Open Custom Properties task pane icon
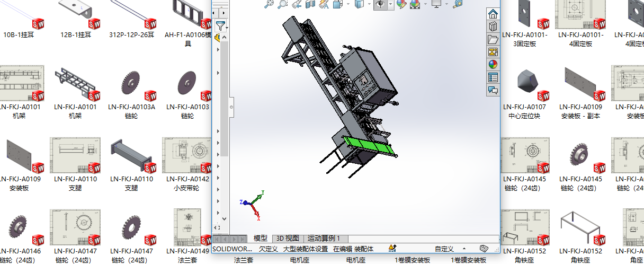The height and width of the screenshot is (264, 644). click(493, 77)
